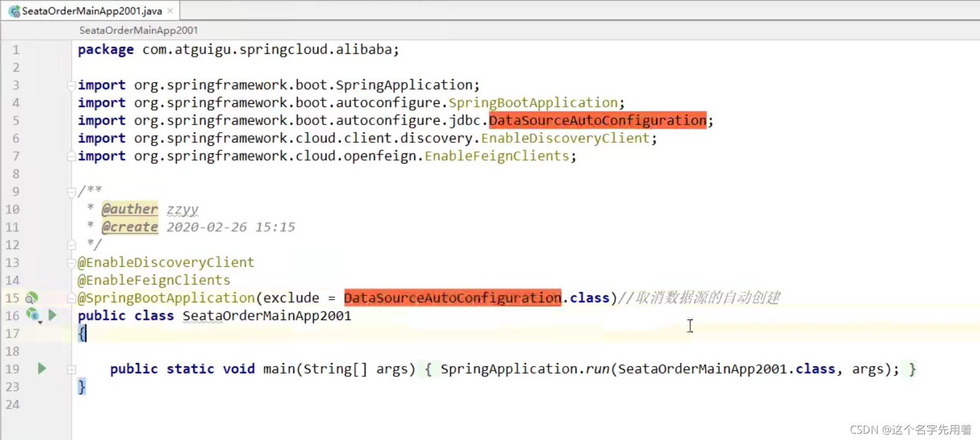Click the run class gutter icon on line 16
Viewport: 980px width, 440px height.
[33, 315]
